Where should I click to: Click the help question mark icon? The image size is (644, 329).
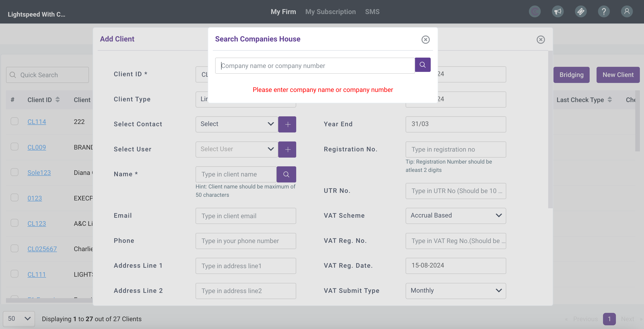point(603,12)
